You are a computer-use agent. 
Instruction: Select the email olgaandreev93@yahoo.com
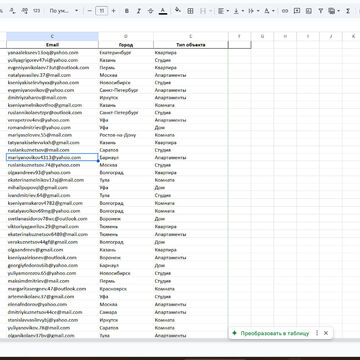click(x=52, y=173)
